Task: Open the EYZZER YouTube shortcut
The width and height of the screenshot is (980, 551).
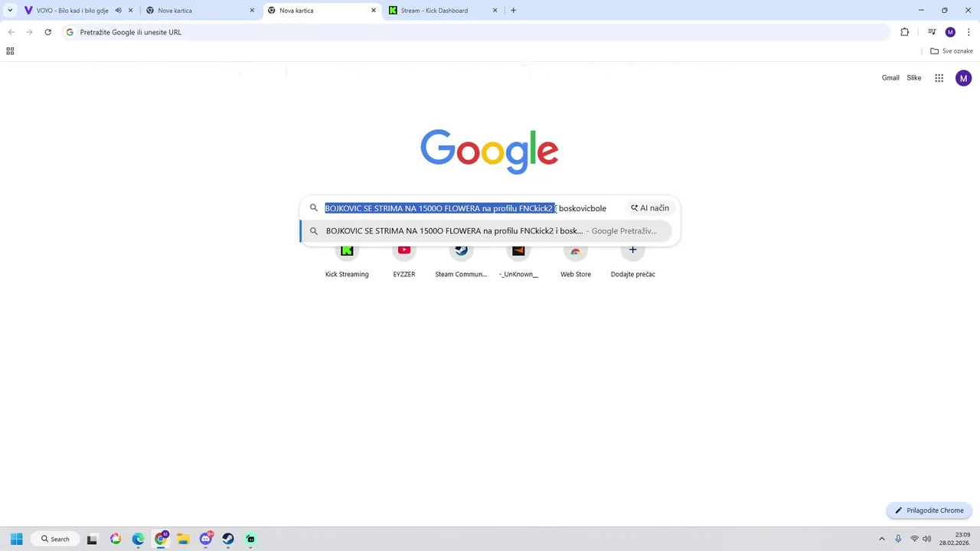Action: tap(404, 262)
